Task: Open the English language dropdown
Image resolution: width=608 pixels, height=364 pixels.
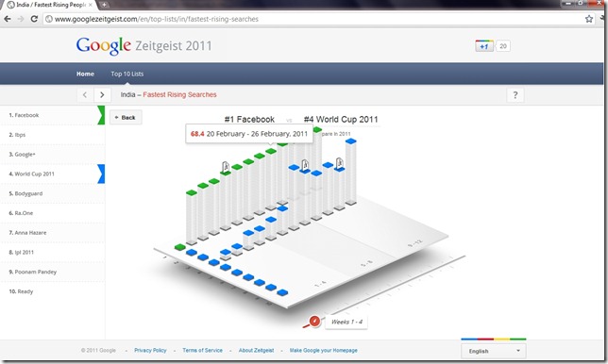Action: [x=493, y=351]
